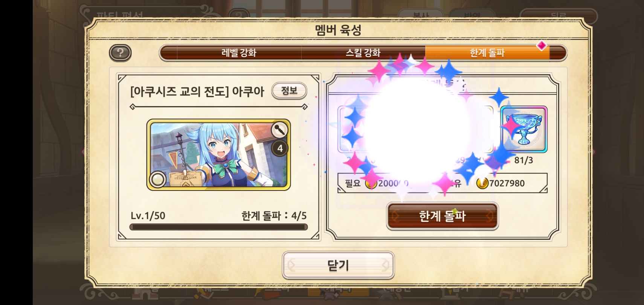Open character 정보 details
The image size is (644, 305).
pyautogui.click(x=289, y=91)
